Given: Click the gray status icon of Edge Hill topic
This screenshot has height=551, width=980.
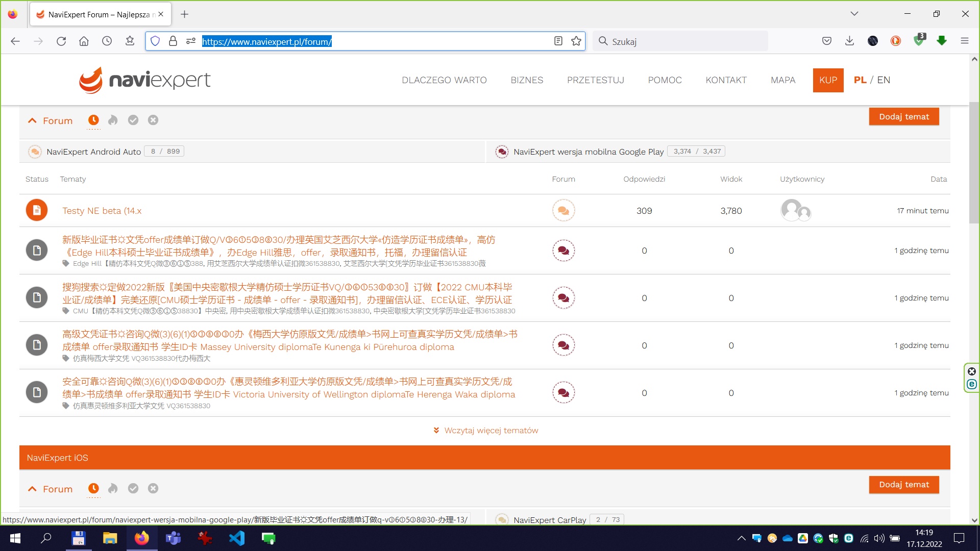Looking at the screenshot, I should (x=37, y=251).
